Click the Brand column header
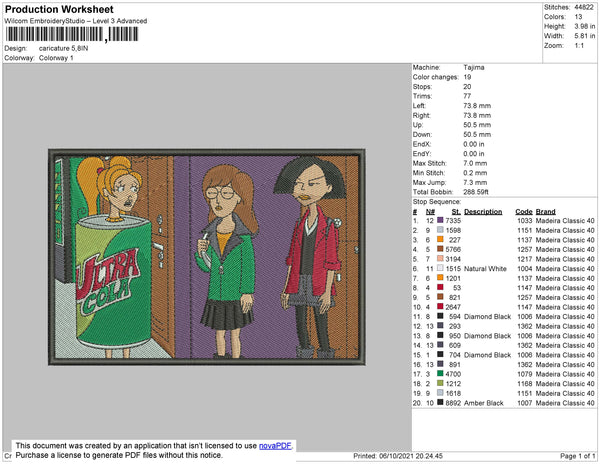This screenshot has width=600, height=464. pos(545,212)
